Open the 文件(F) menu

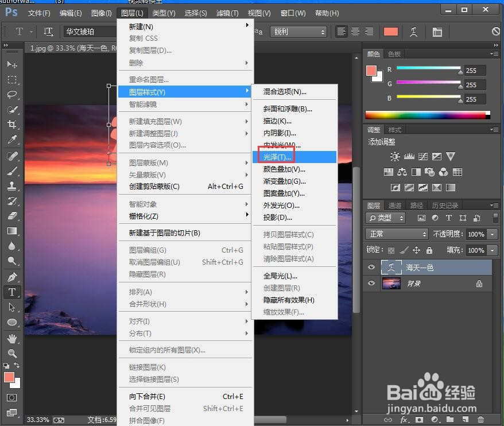pyautogui.click(x=39, y=13)
